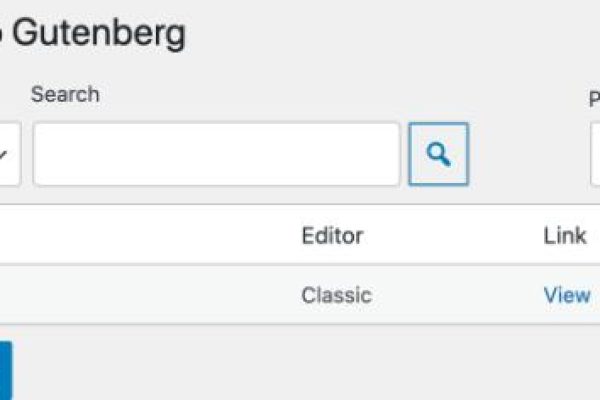Click the Search label above the field

(65, 95)
